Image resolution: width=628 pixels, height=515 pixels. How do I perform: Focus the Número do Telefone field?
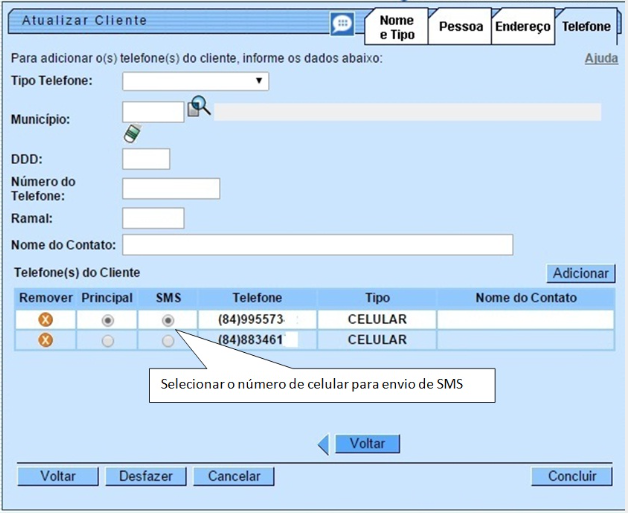171,189
